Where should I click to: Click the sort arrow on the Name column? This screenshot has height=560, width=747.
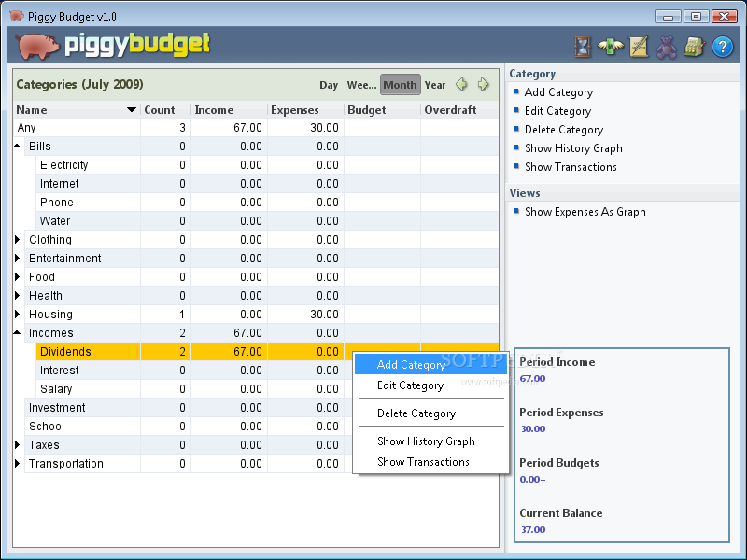coord(132,110)
